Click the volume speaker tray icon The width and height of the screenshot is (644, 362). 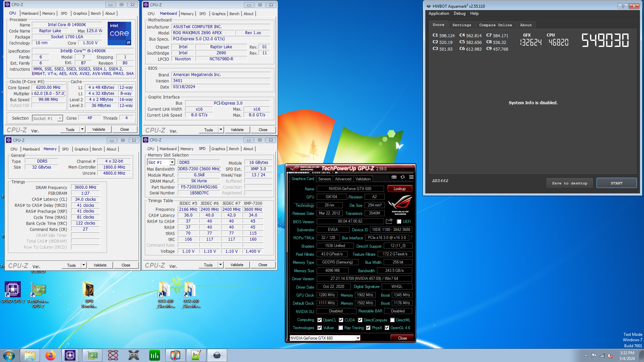[610, 356]
